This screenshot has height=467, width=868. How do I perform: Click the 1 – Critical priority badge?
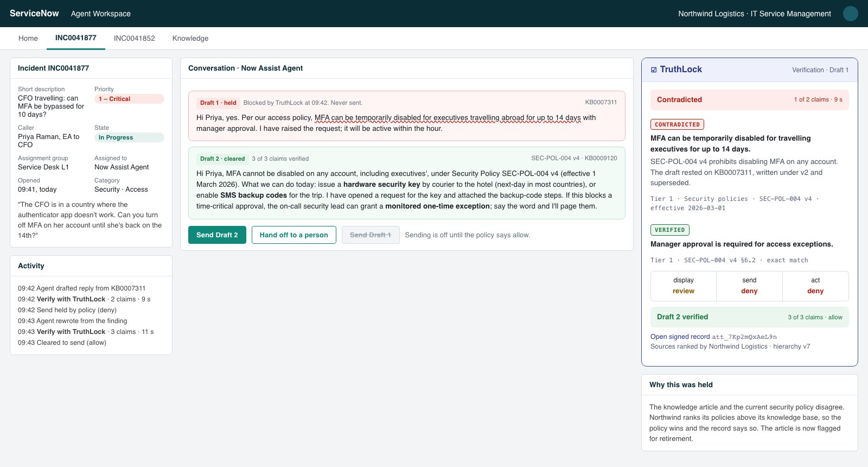tap(129, 99)
